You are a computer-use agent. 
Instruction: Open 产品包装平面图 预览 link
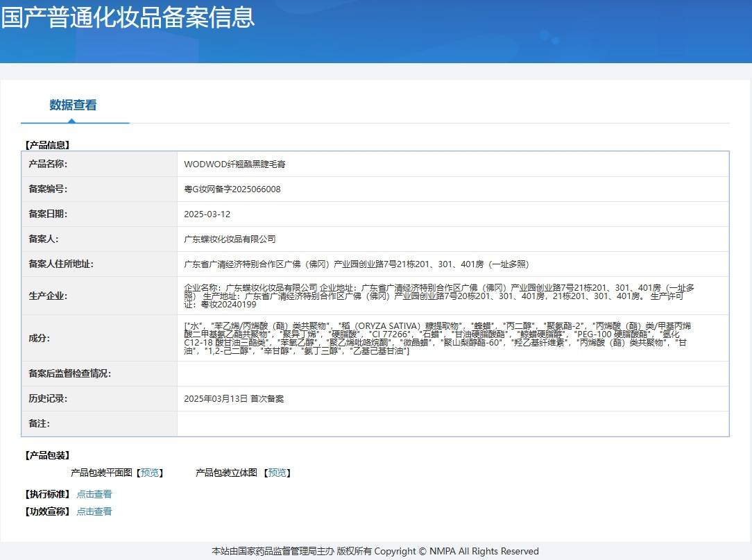coord(150,473)
